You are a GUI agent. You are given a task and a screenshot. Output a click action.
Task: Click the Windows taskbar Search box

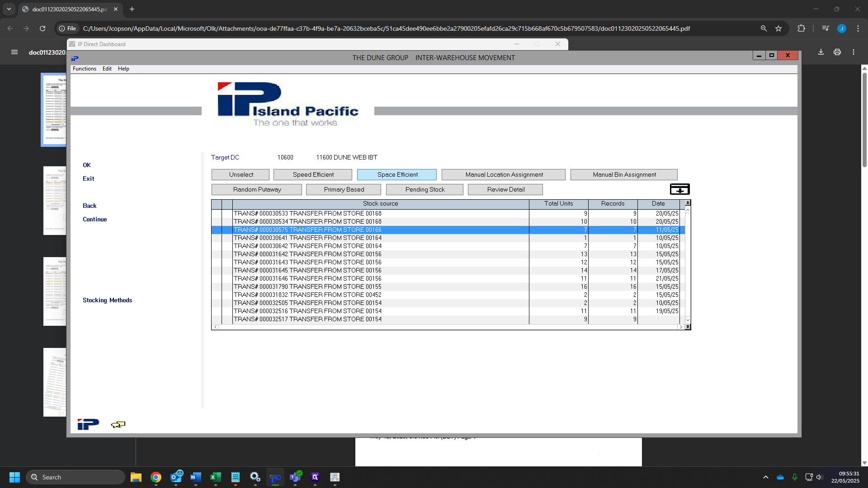(75, 477)
